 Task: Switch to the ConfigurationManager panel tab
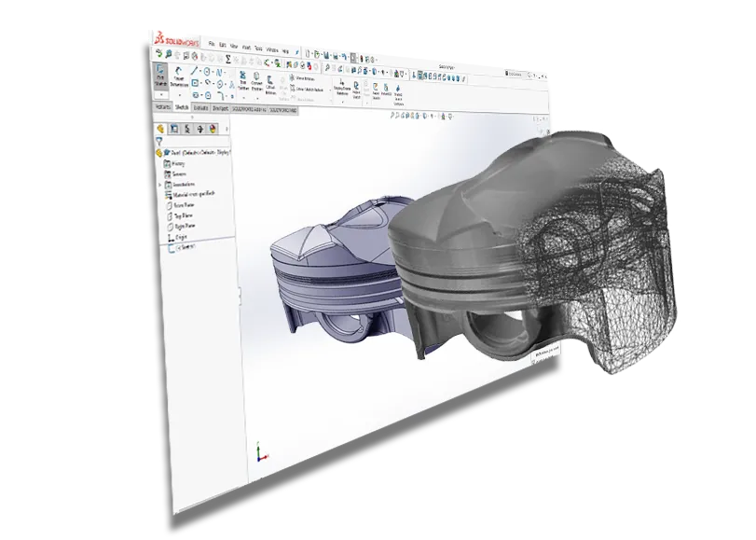pyautogui.click(x=187, y=128)
